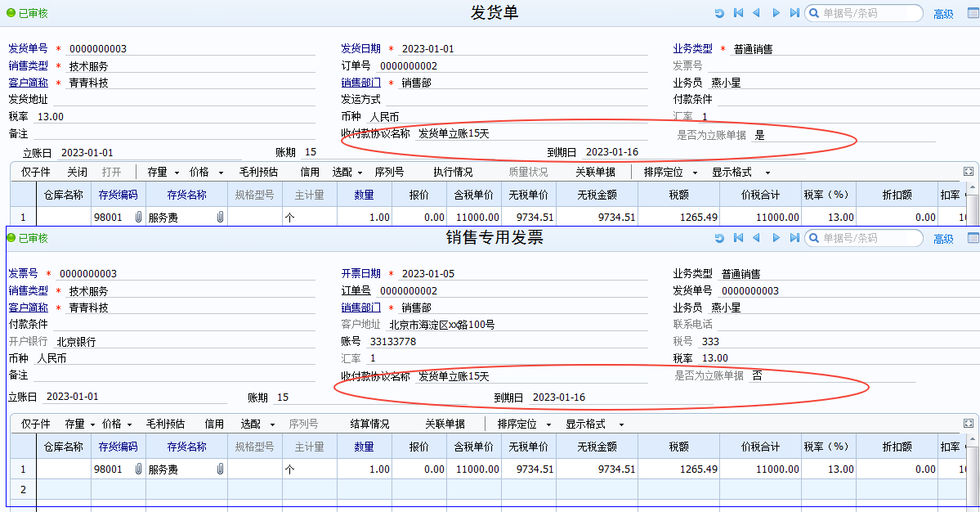Expand 选配 dropdown in 销售专用发票 toolbar

click(x=272, y=424)
